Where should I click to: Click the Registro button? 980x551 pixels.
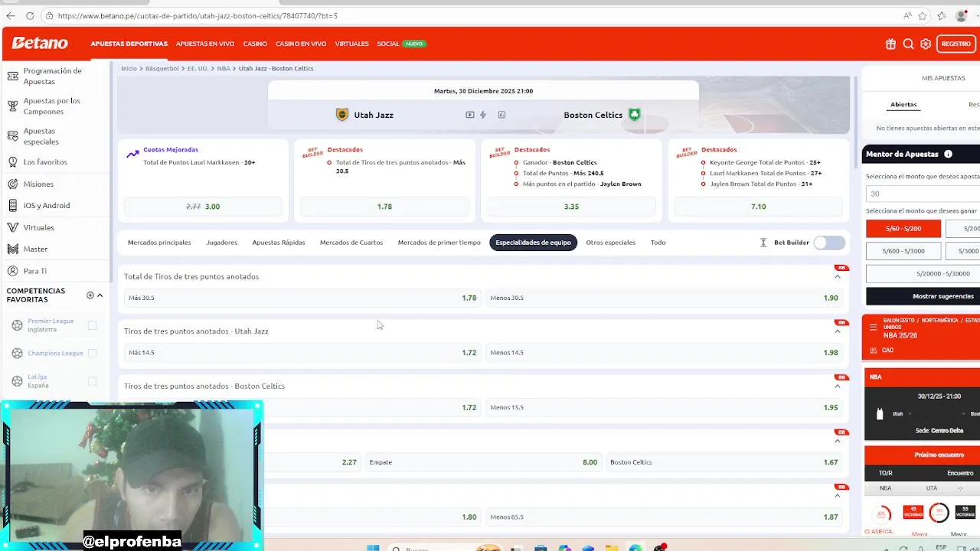click(956, 44)
